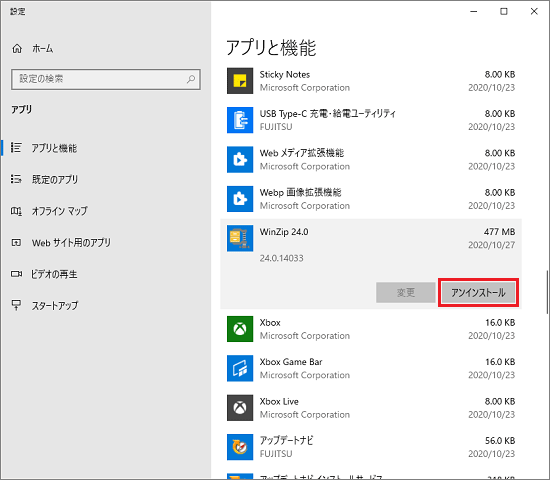Select the Web メディア拡張機能 name
Viewport: 550px width, 480px height.
point(302,153)
